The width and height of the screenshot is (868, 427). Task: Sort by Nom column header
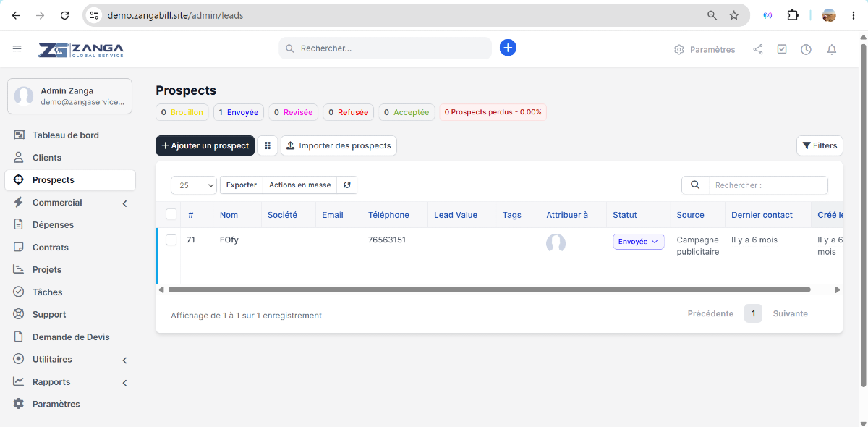coord(229,215)
